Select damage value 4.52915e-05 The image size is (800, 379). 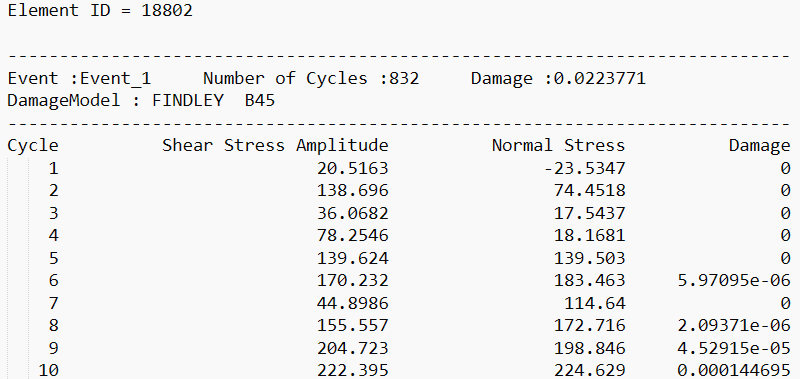tap(734, 348)
